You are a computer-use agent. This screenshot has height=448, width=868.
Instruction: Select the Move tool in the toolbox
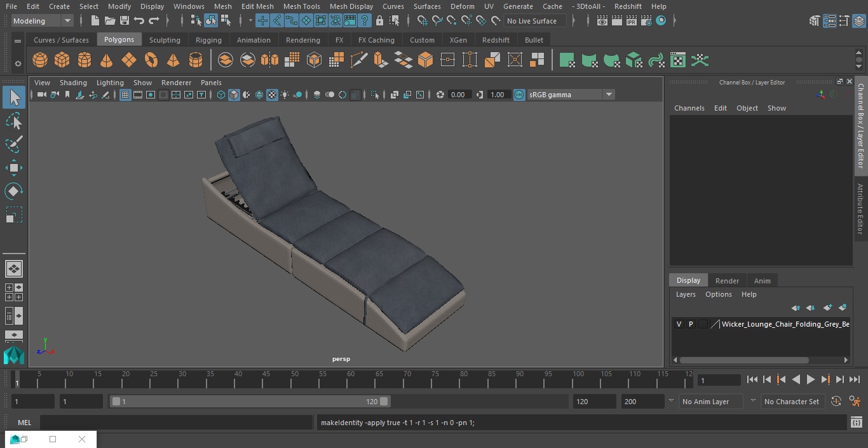click(13, 168)
